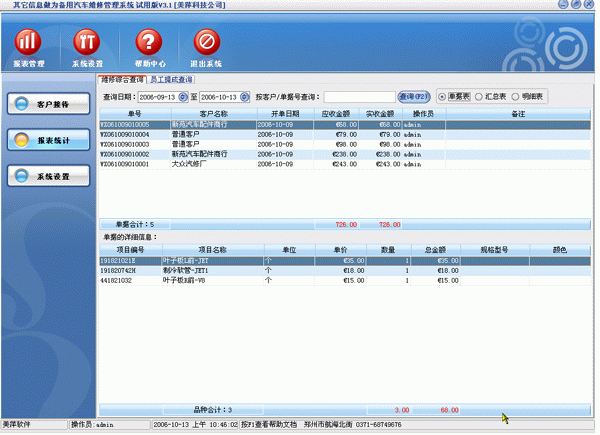Click the 退出系统 exit icon

(207, 43)
